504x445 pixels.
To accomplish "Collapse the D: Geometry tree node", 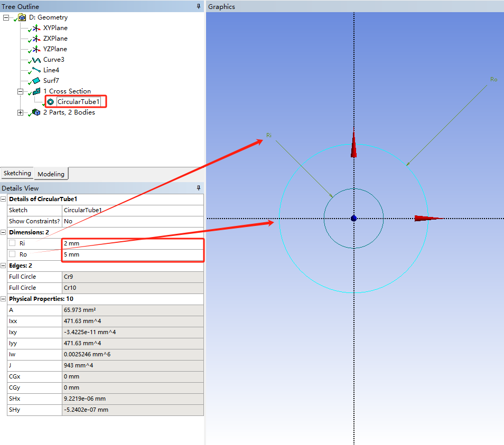I will [x=6, y=17].
